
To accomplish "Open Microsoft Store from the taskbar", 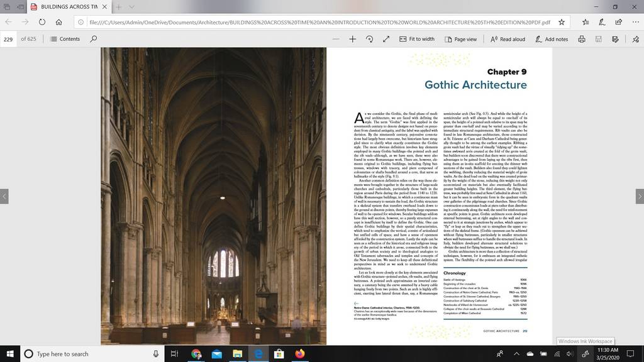I will coord(279,354).
